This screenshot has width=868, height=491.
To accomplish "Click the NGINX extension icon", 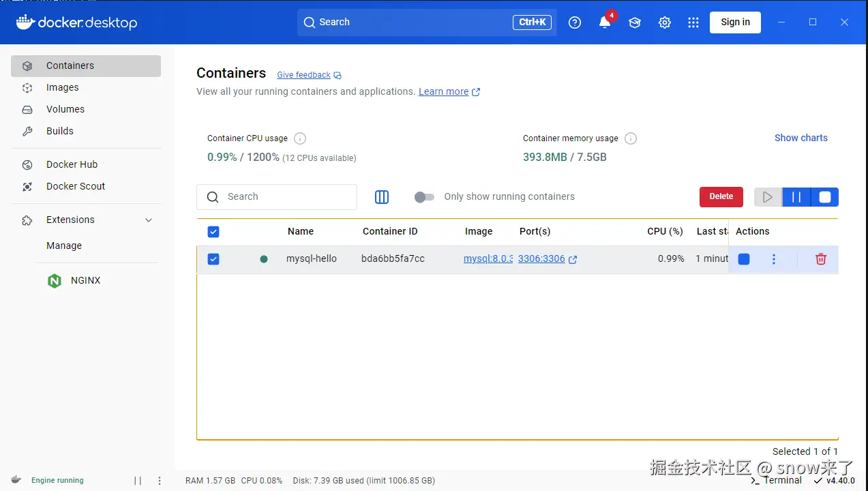I will point(55,281).
